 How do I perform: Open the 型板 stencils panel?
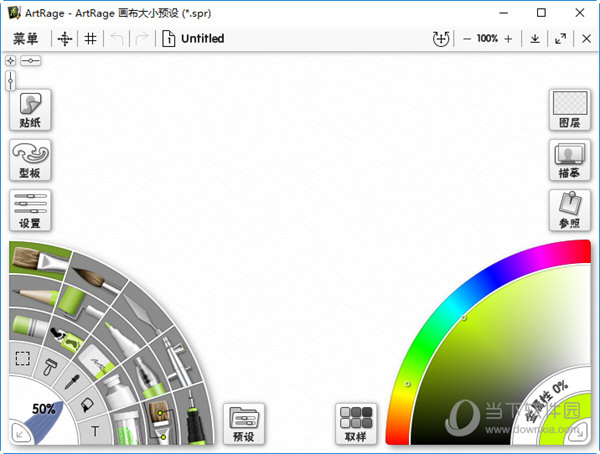30,160
